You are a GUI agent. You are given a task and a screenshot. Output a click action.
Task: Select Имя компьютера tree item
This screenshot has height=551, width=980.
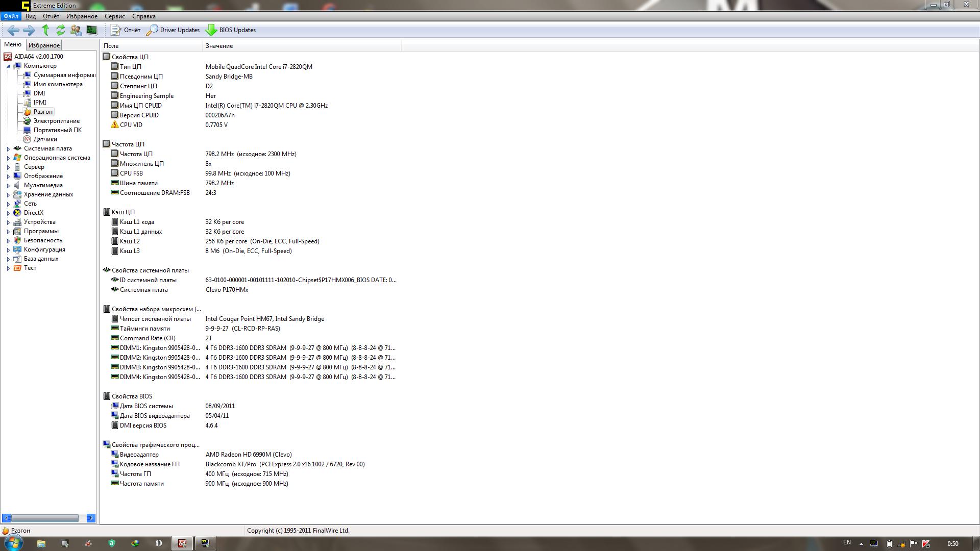tap(58, 84)
